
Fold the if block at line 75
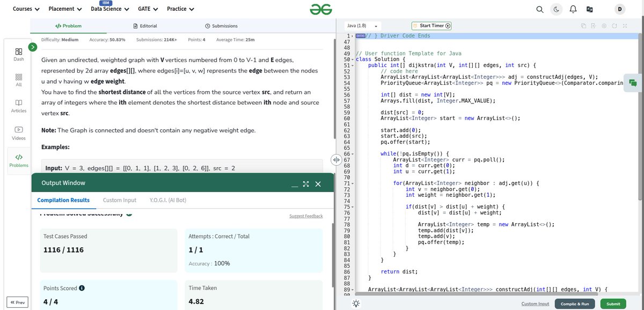pyautogui.click(x=352, y=207)
